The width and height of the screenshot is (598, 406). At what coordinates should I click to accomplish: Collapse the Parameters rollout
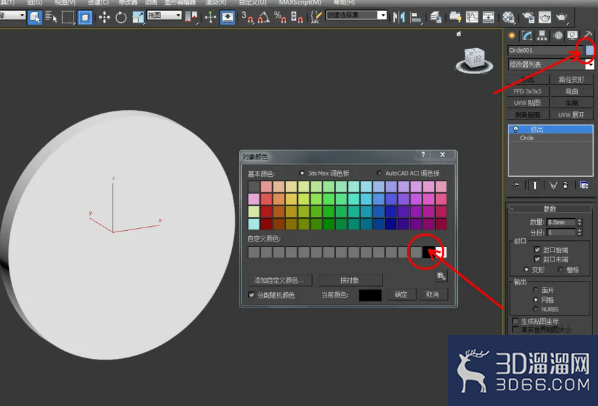551,209
